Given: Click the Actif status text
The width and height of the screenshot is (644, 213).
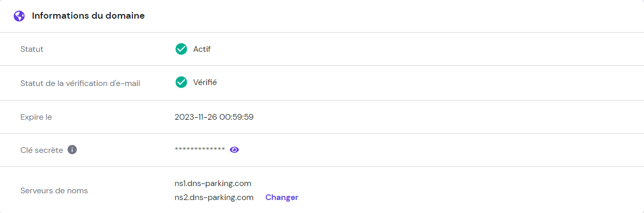Looking at the screenshot, I should pos(202,49).
